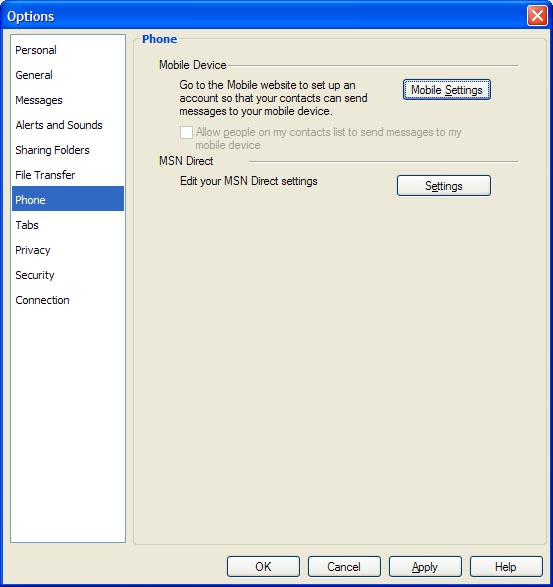Select the Sharing Folders category
The width and height of the screenshot is (553, 587).
(68, 150)
